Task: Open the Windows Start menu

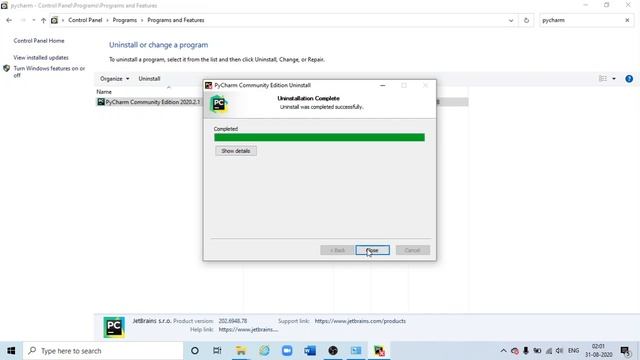Action: tap(11, 351)
